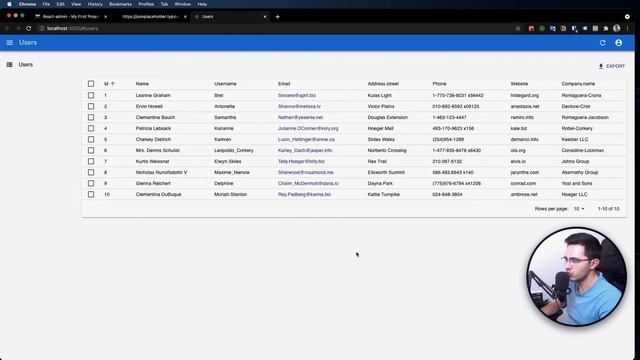Switch to the React-admin browser tab
640x360 pixels.
coord(71,17)
